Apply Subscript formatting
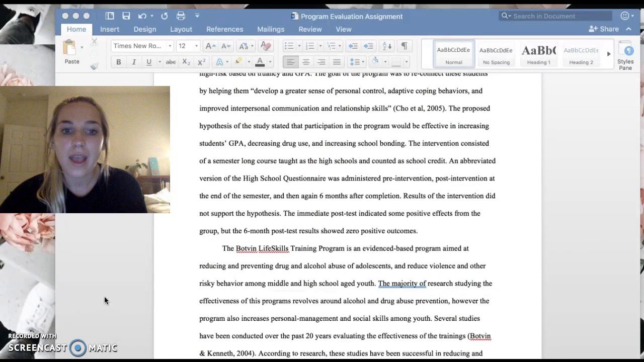The width and height of the screenshot is (644, 362). click(x=186, y=62)
